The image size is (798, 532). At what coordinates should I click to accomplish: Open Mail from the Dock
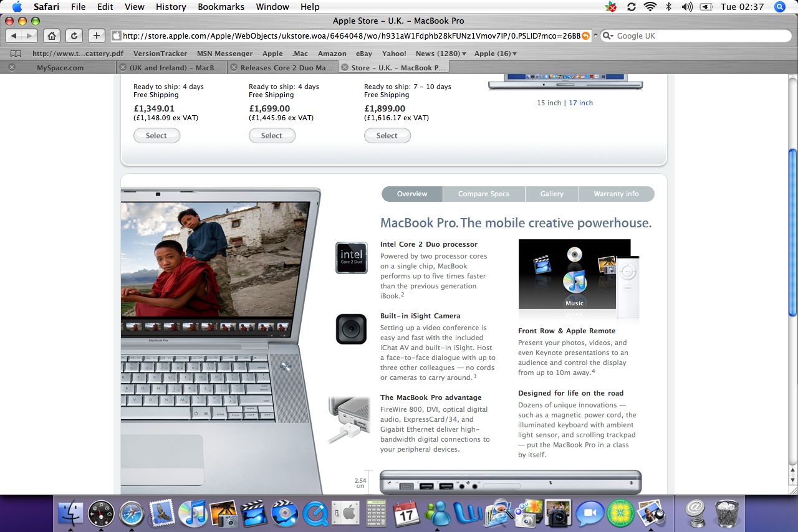(162, 513)
